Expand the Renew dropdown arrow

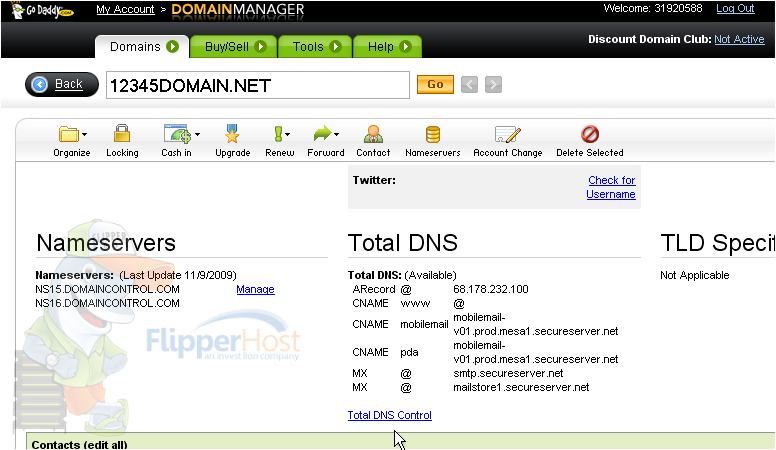click(288, 135)
